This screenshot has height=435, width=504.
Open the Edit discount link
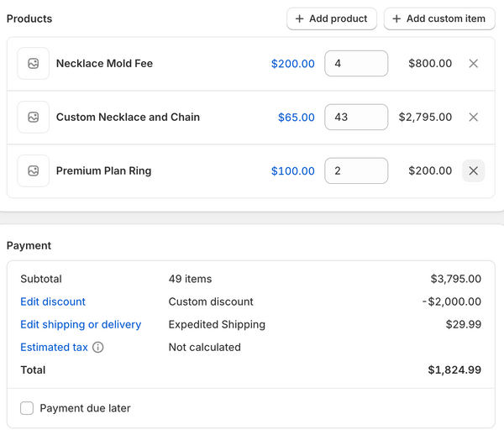point(53,301)
